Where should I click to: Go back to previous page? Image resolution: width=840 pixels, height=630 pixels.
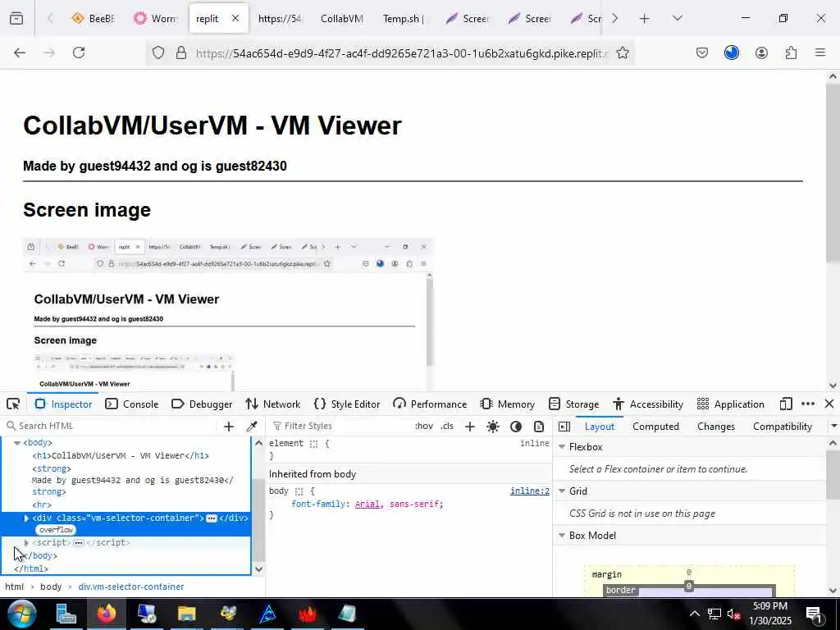coord(20,52)
